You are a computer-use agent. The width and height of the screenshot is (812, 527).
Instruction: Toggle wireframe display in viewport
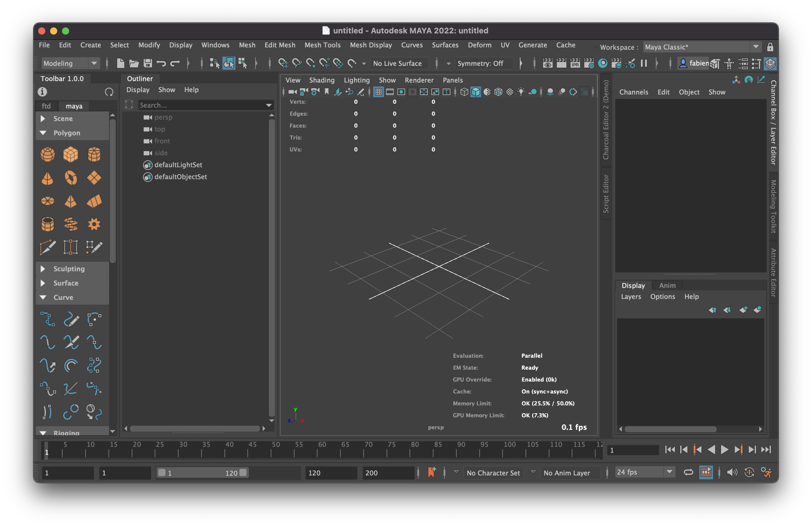point(464,92)
